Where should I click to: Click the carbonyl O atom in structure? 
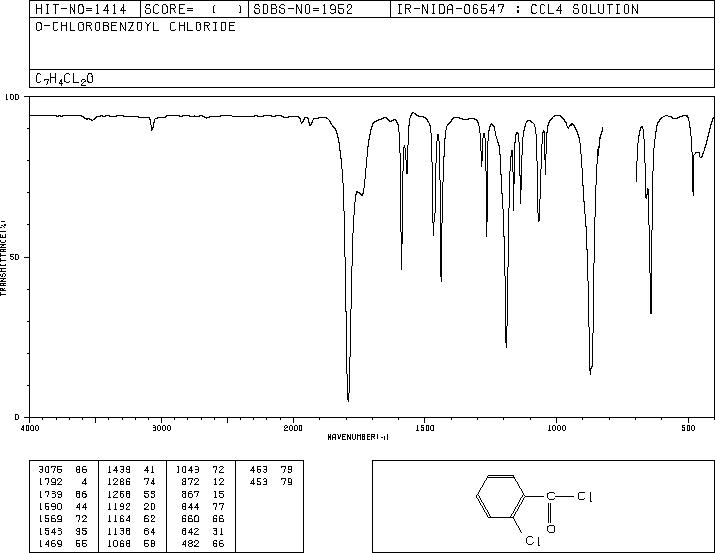(x=551, y=529)
